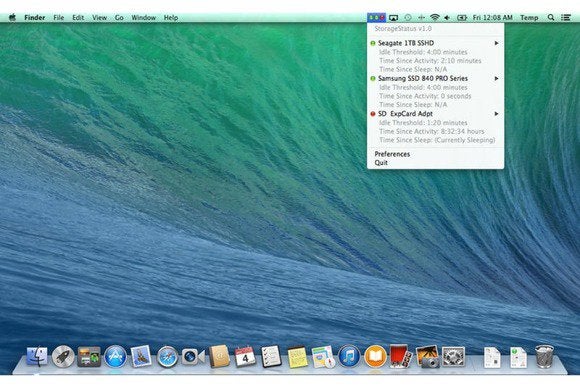Open the Time Machine menu bar icon
The image size is (580, 388).
pos(408,17)
